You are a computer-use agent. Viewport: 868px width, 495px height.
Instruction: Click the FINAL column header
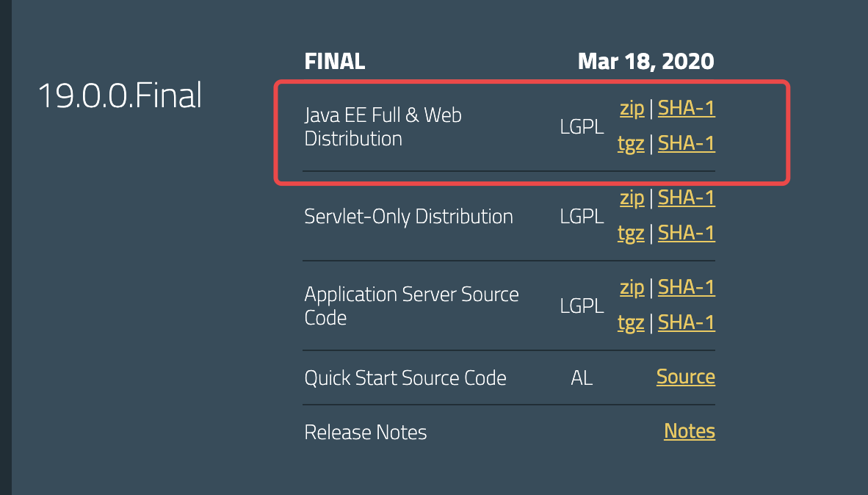(334, 61)
